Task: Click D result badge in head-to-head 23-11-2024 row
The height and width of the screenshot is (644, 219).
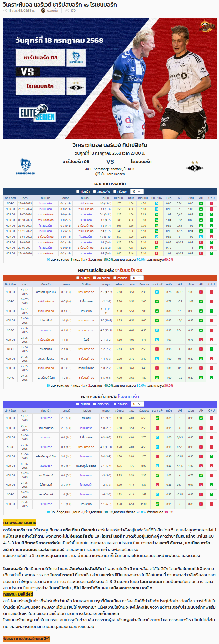Action: tap(157, 209)
